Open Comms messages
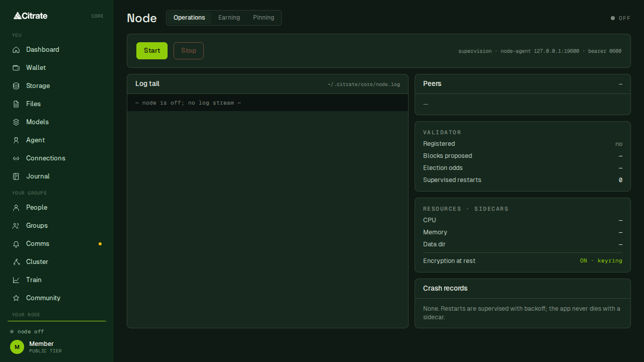This screenshot has height=362, width=644. coord(57,244)
